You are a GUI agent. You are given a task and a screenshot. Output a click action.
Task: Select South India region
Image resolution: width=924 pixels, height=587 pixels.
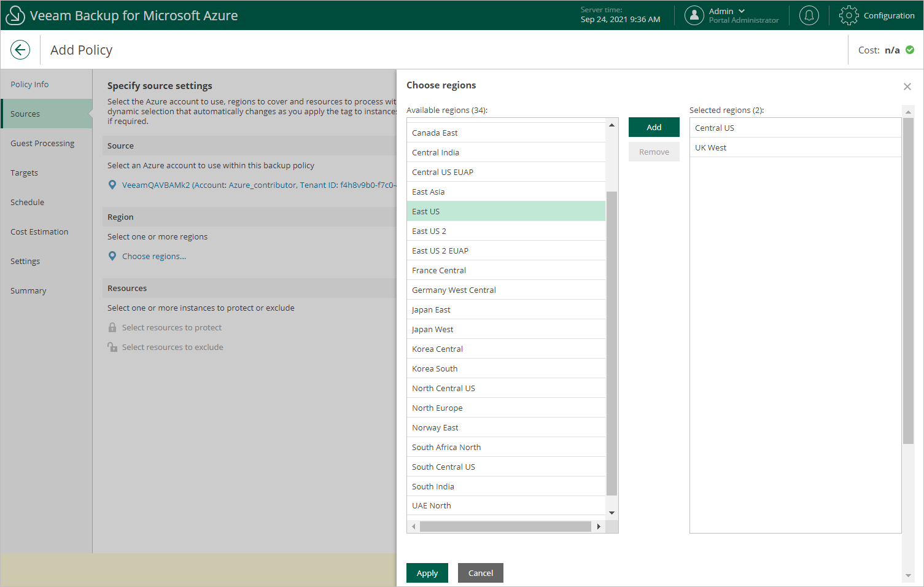pyautogui.click(x=507, y=486)
